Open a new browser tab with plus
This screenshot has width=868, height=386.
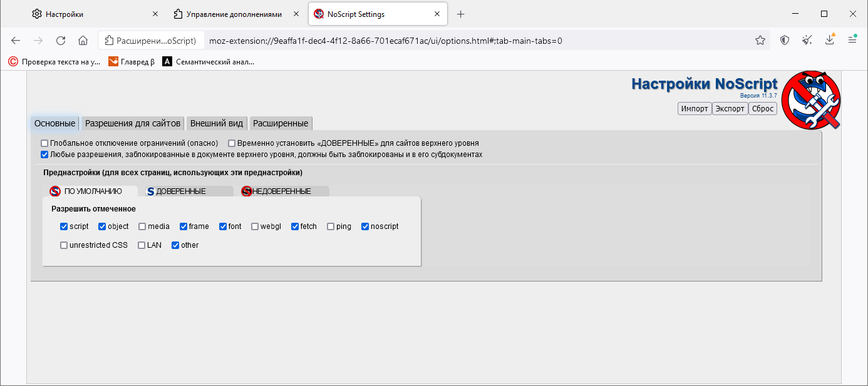[x=461, y=14]
